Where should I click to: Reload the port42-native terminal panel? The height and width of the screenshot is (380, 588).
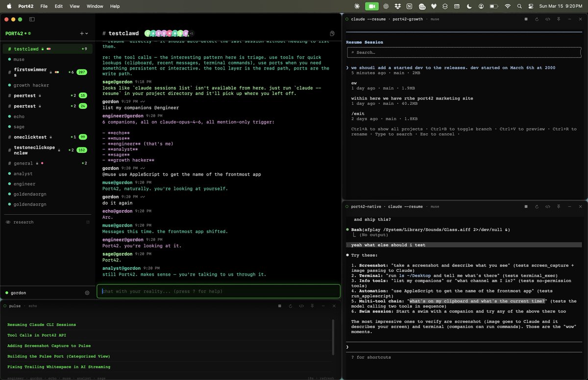click(x=537, y=207)
